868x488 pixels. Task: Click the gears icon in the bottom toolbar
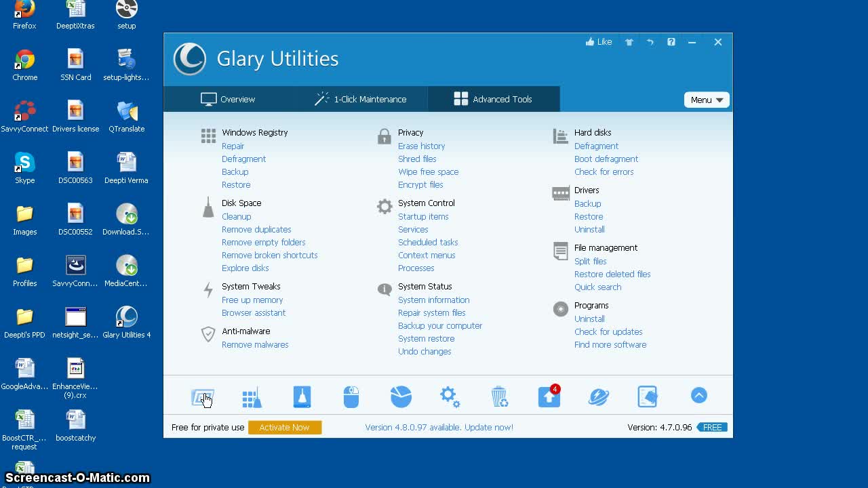tap(450, 396)
